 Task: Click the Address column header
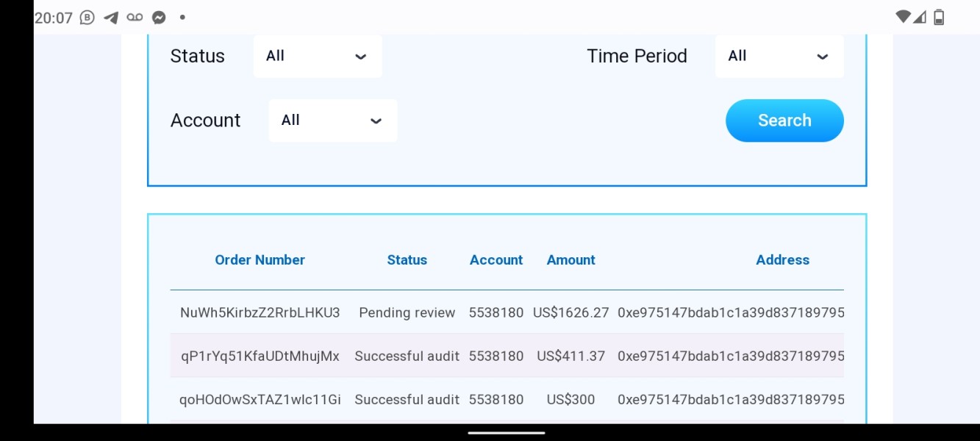pos(782,260)
